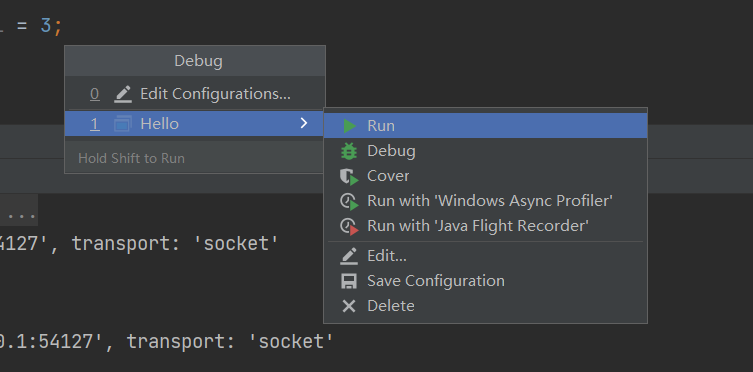Click the pencil icon beside Edit Configurations
The height and width of the screenshot is (372, 753).
[x=123, y=94]
